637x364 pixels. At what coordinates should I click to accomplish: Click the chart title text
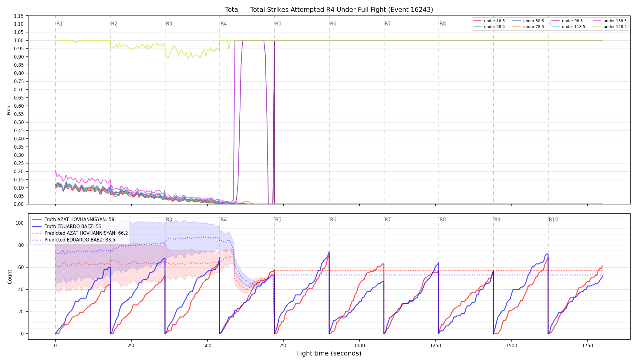pyautogui.click(x=329, y=10)
